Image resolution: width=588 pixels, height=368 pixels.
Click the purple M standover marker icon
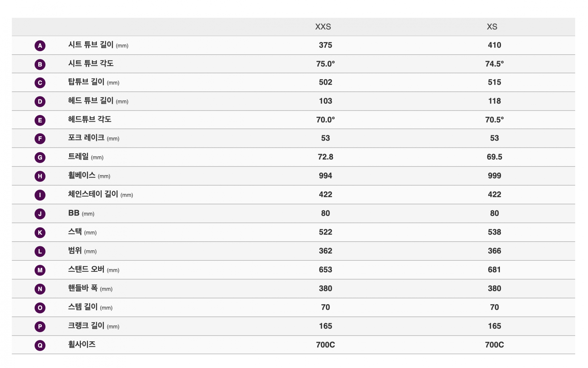(x=40, y=270)
